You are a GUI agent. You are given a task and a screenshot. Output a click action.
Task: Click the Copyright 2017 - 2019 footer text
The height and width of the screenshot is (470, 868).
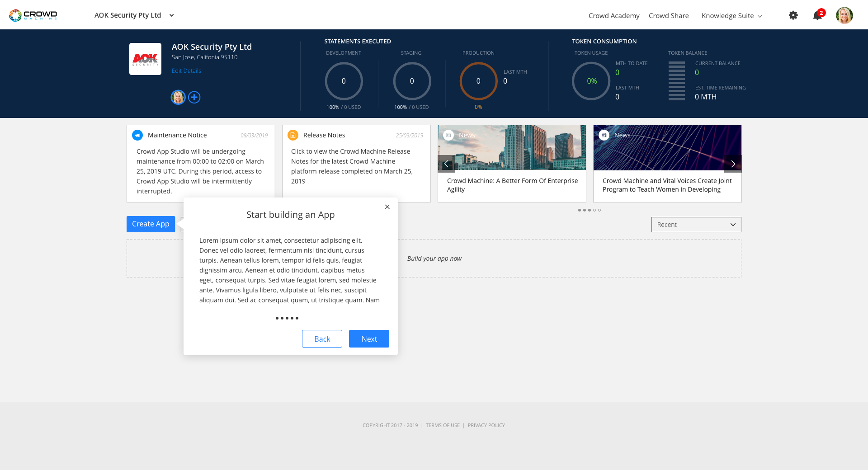pos(390,425)
